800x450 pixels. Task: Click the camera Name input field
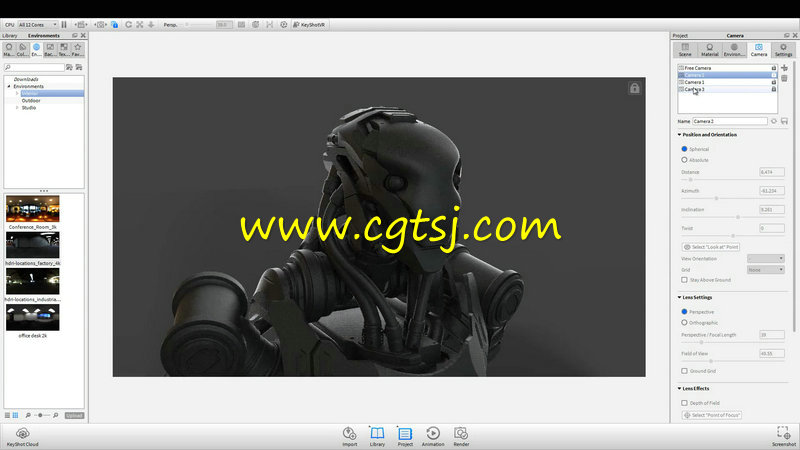click(x=730, y=121)
